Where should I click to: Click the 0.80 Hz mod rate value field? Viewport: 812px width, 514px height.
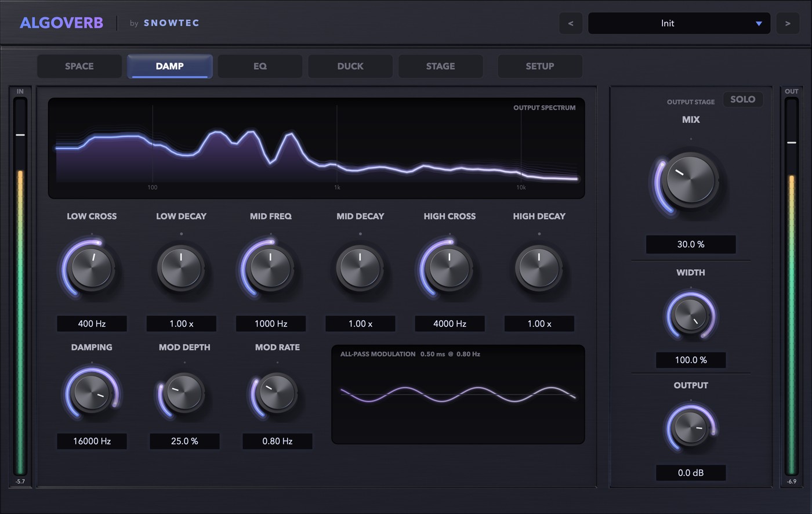click(x=277, y=441)
